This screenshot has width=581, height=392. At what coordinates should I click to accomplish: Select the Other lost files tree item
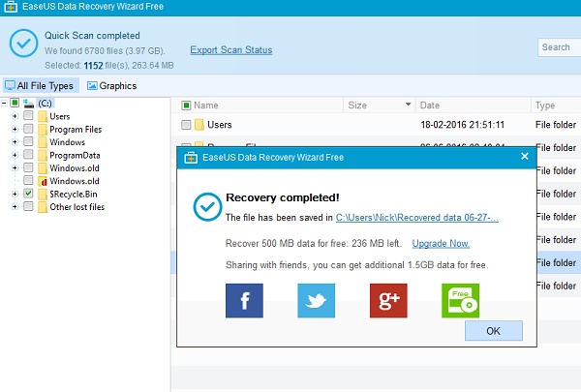(x=77, y=207)
